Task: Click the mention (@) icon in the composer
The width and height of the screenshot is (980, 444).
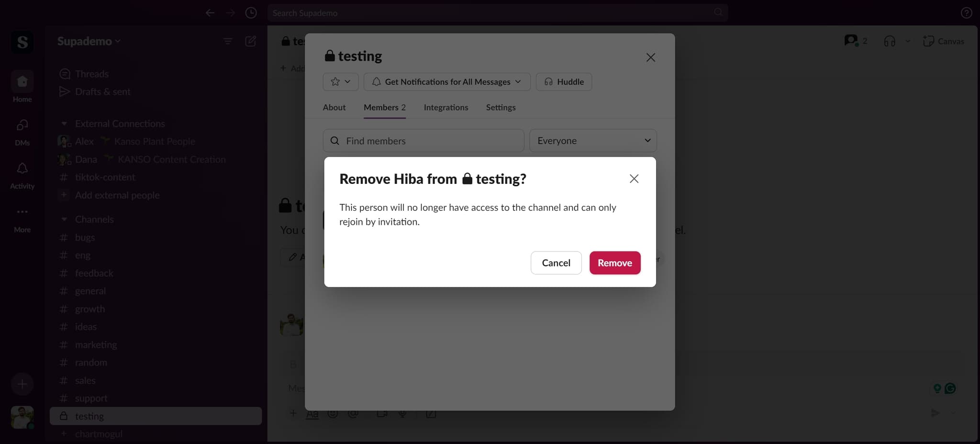Action: 354,414
